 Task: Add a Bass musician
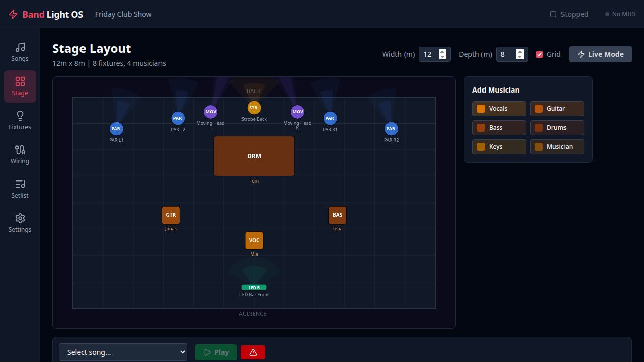click(x=499, y=128)
